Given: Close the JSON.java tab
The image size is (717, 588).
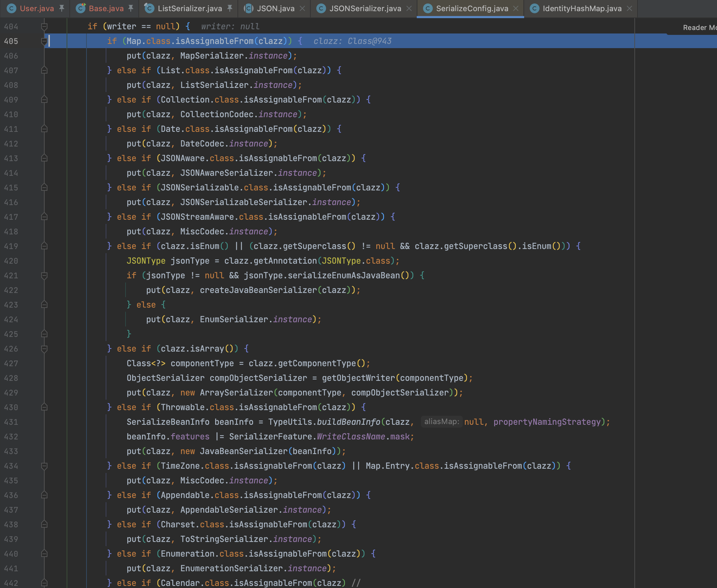Looking at the screenshot, I should (302, 8).
